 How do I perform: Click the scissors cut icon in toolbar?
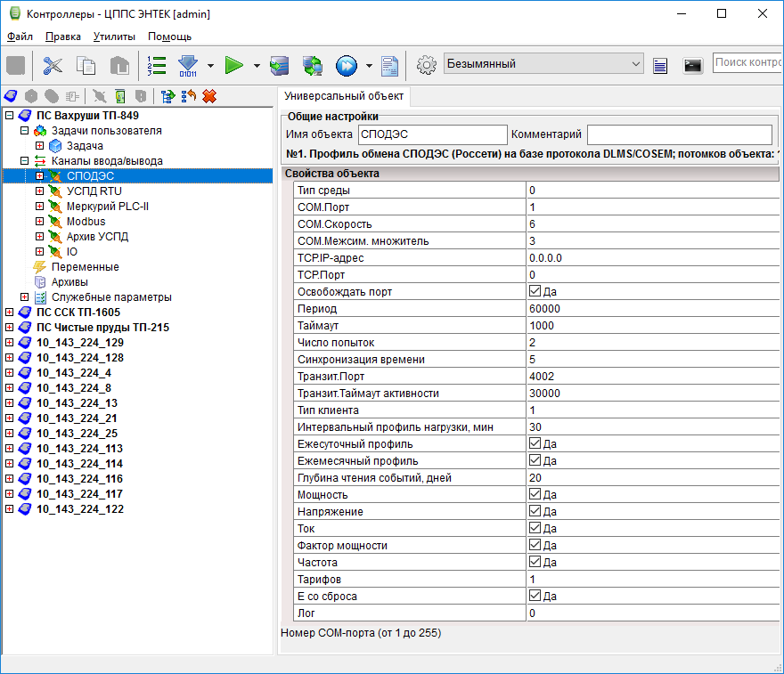[53, 65]
